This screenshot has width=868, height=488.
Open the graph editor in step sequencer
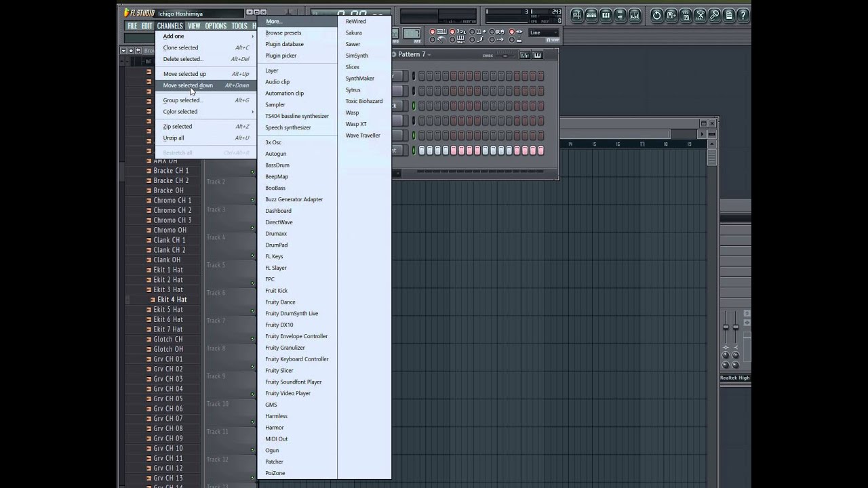(525, 55)
